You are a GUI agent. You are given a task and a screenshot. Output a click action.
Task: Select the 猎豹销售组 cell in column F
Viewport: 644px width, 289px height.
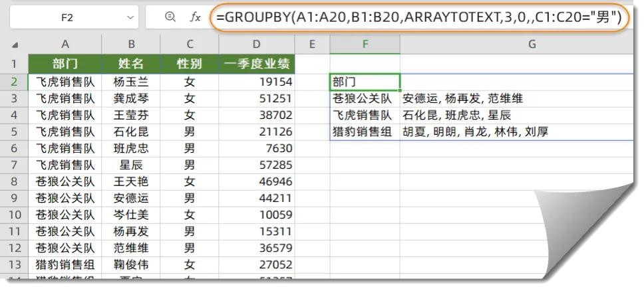365,132
